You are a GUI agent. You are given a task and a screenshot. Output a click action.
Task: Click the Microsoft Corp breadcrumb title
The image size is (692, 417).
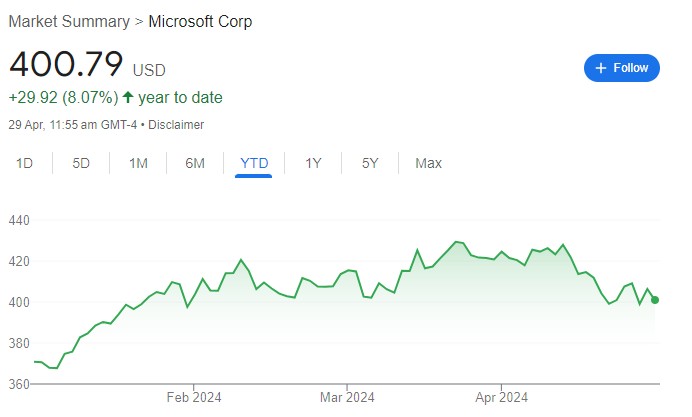200,21
